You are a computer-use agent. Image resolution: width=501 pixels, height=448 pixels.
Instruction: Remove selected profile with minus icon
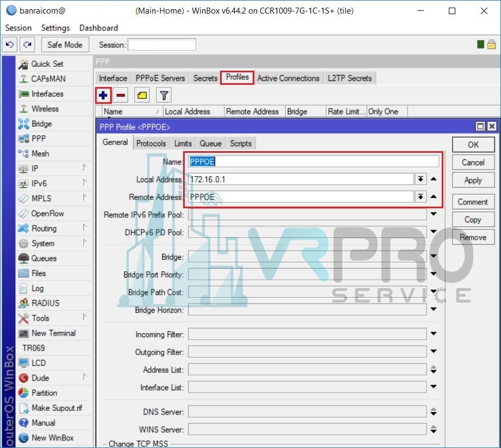click(121, 95)
